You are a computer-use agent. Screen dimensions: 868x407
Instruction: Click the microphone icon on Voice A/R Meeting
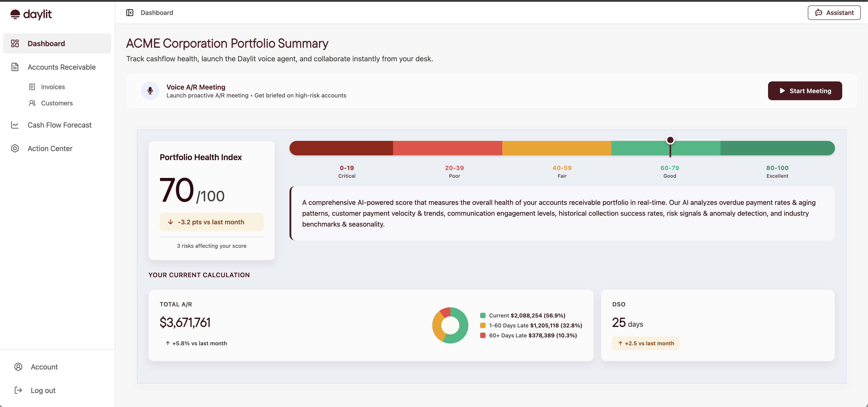pos(150,91)
